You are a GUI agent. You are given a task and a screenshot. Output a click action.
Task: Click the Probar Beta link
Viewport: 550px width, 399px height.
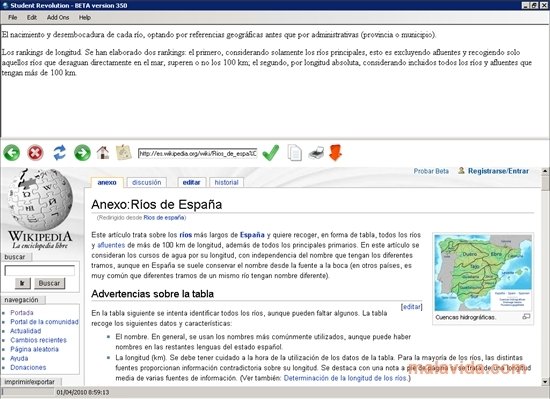pyautogui.click(x=431, y=171)
